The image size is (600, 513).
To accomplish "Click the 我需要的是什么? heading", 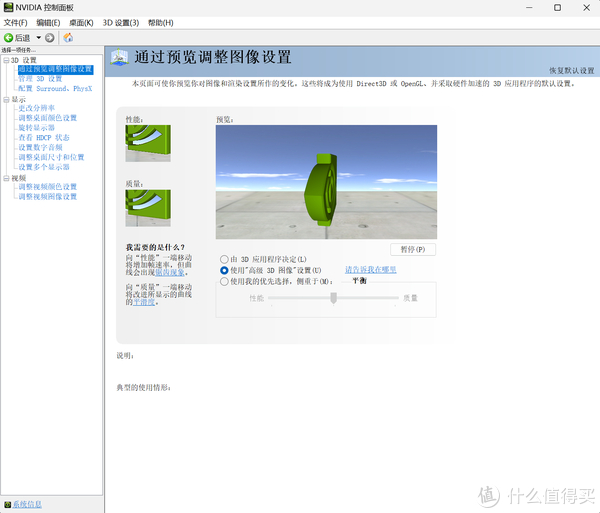I will (x=155, y=248).
